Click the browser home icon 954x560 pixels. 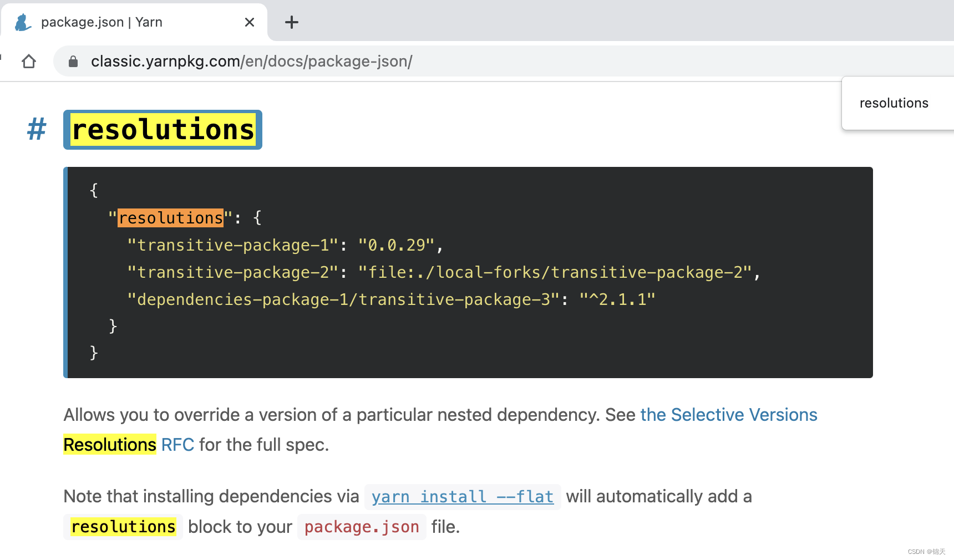[29, 61]
